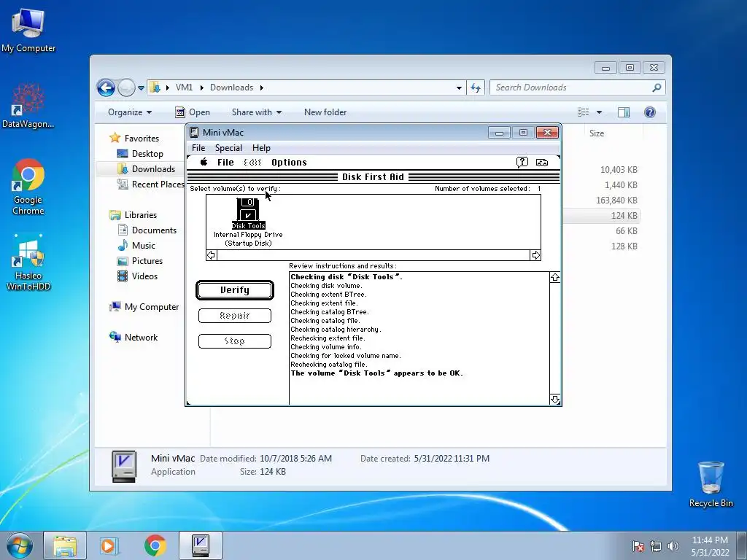Open the Pictures library
Viewport: 747px width, 560px height.
(x=147, y=261)
